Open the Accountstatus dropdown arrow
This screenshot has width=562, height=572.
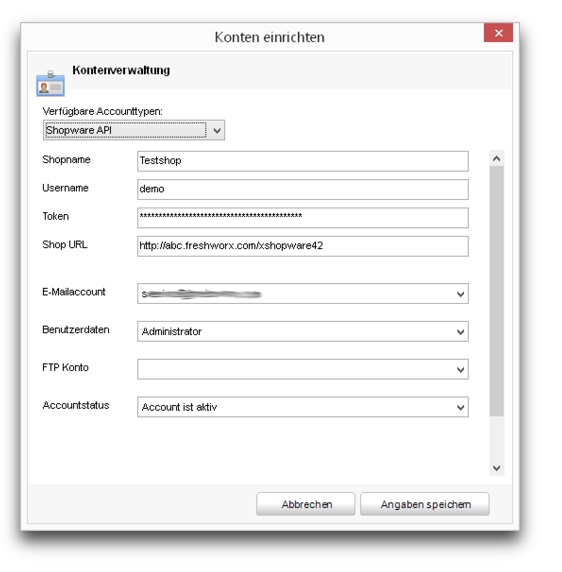pyautogui.click(x=460, y=407)
